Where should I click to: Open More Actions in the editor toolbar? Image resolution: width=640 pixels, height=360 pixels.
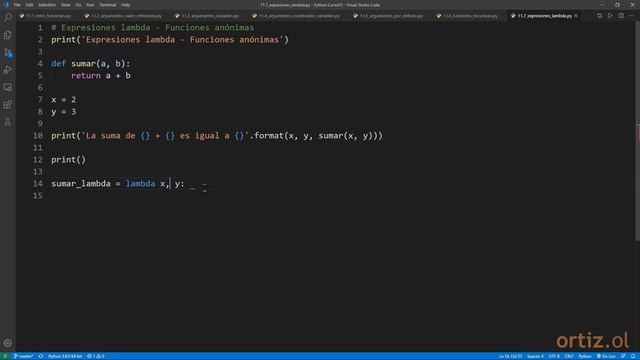pyautogui.click(x=632, y=16)
